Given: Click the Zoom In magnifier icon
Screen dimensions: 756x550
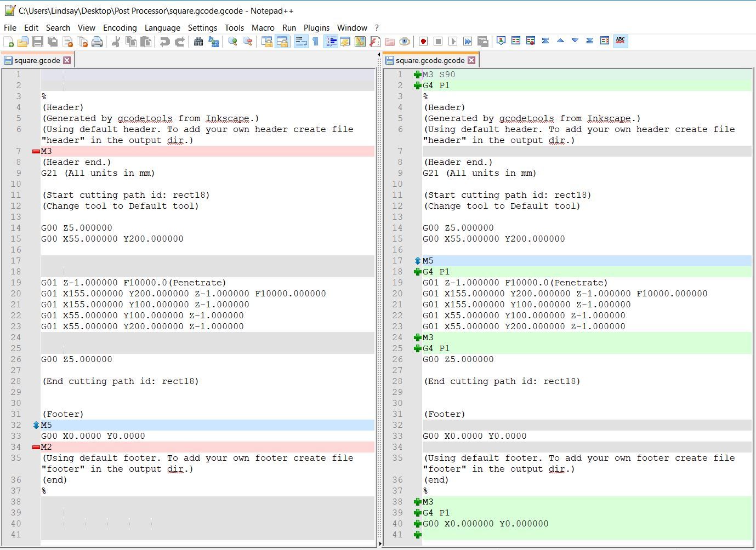Looking at the screenshot, I should (232, 42).
